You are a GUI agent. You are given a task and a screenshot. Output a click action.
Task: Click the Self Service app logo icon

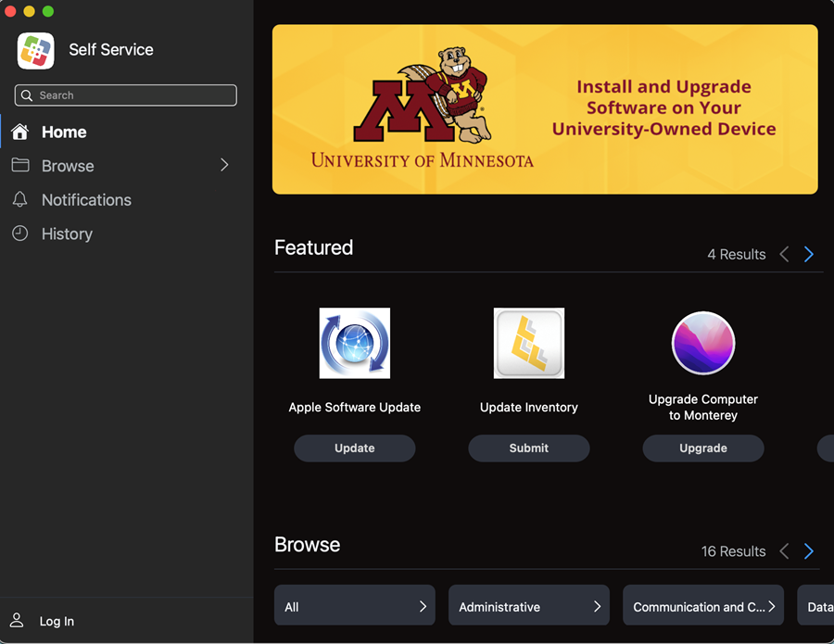pos(35,51)
